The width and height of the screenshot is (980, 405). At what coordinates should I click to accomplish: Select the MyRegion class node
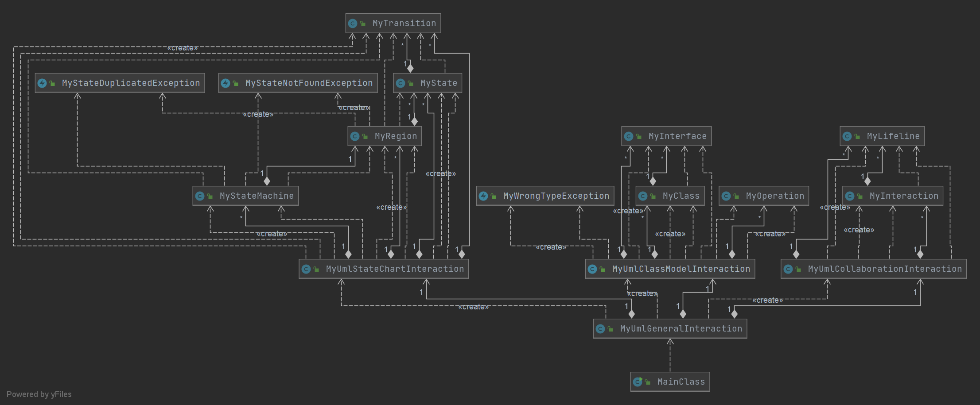[x=385, y=136]
